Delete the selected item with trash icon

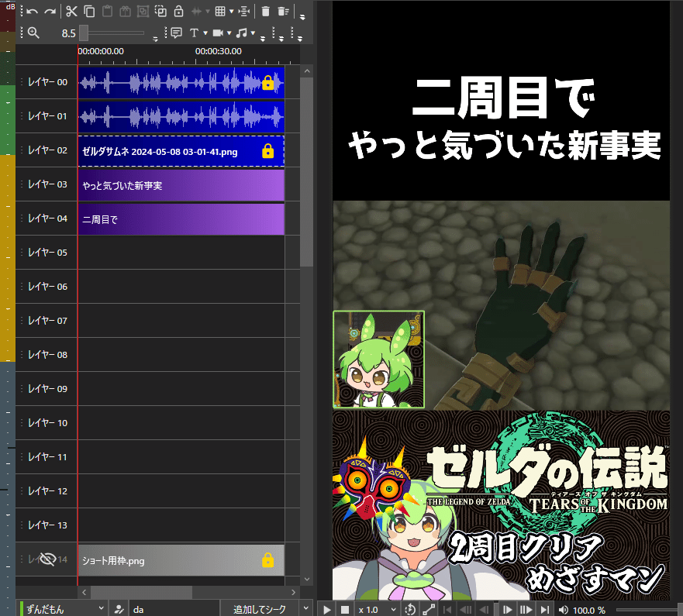265,12
